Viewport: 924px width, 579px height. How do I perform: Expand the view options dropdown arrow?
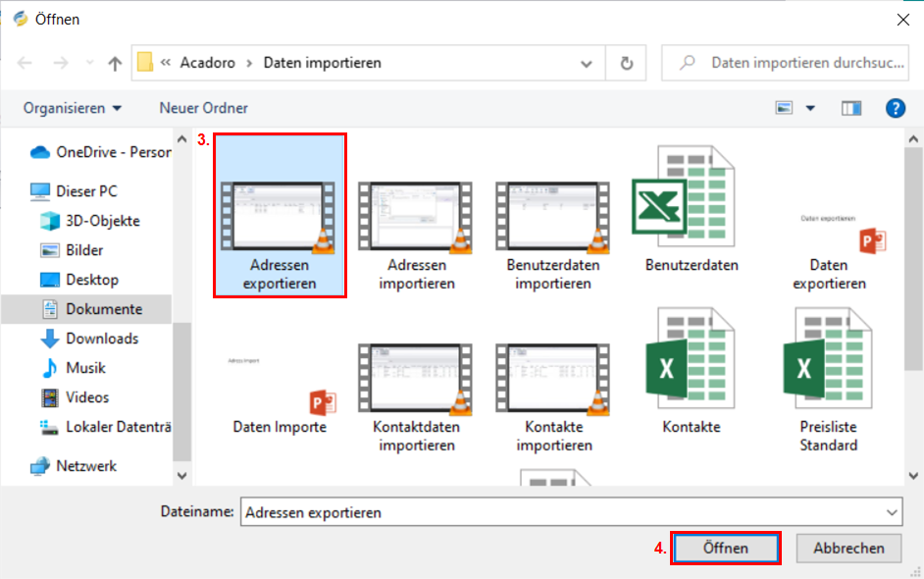pos(810,108)
